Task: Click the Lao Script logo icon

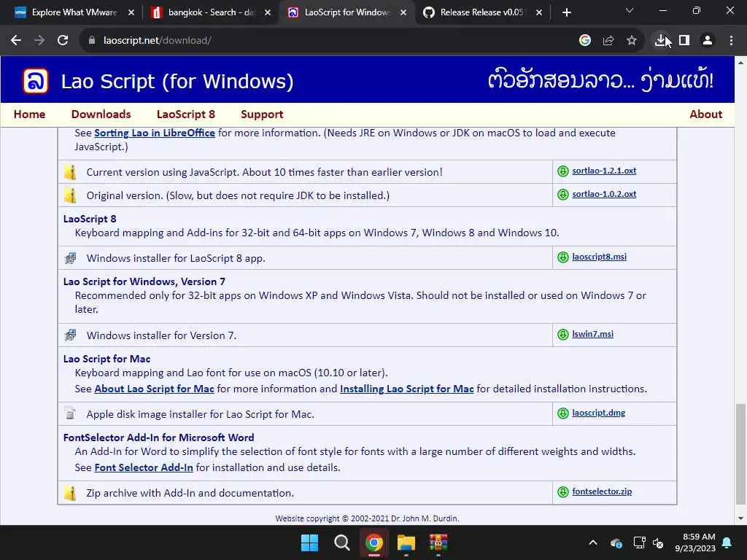Action: point(36,80)
